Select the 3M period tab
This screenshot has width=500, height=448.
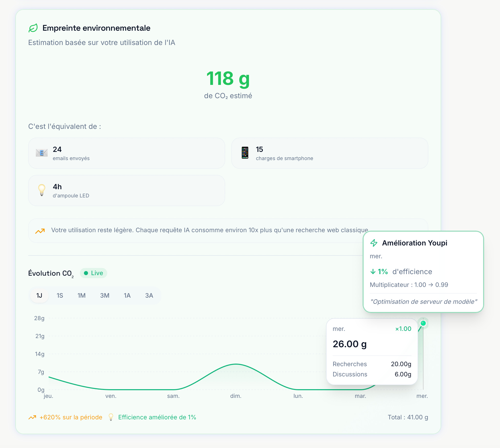(x=105, y=296)
